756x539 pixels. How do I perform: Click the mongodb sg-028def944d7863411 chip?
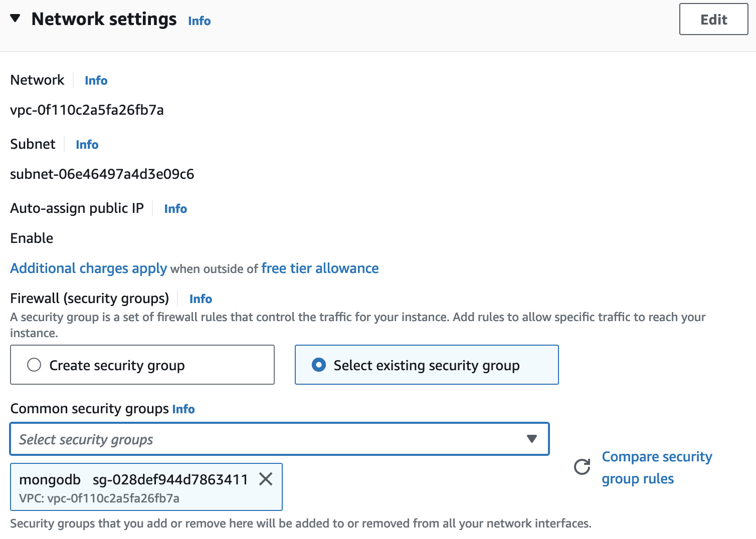click(133, 480)
